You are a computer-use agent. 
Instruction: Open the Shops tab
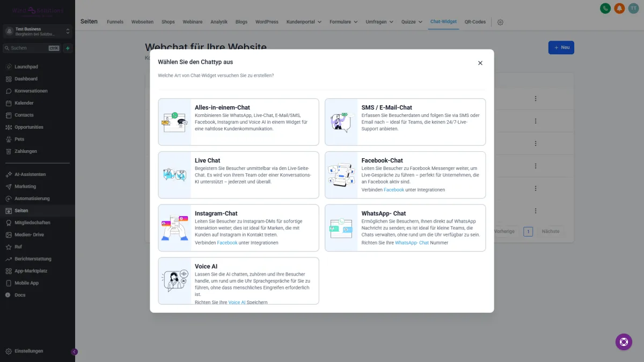tap(168, 22)
